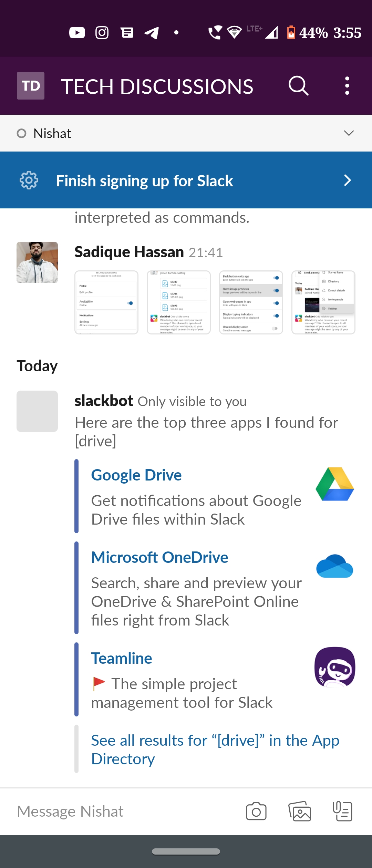This screenshot has height=868, width=372.
Task: Open the three-dot overflow menu
Action: (347, 86)
